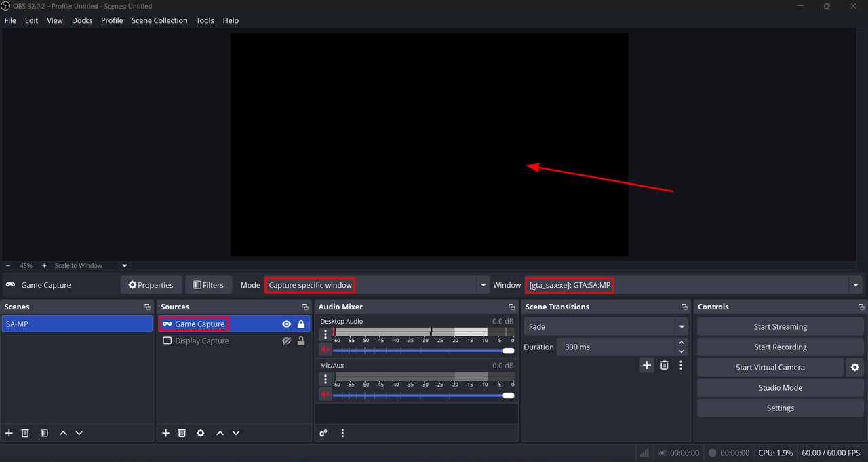This screenshot has height=462, width=868.
Task: Click Start Recording button
Action: coord(780,347)
